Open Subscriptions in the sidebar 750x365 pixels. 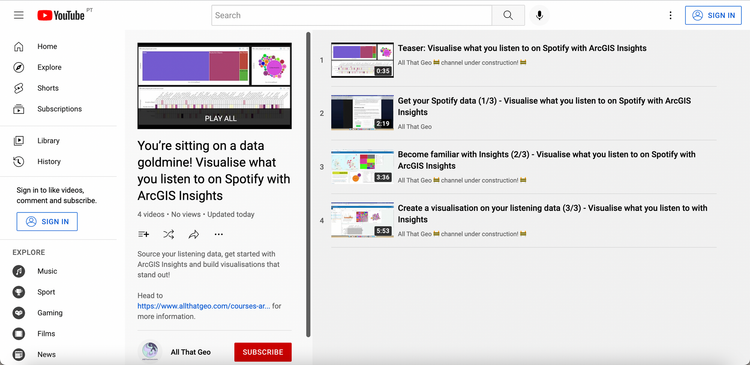coord(58,109)
